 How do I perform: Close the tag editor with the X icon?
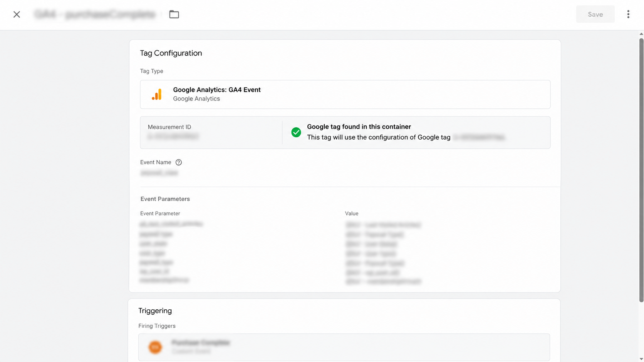(x=17, y=15)
